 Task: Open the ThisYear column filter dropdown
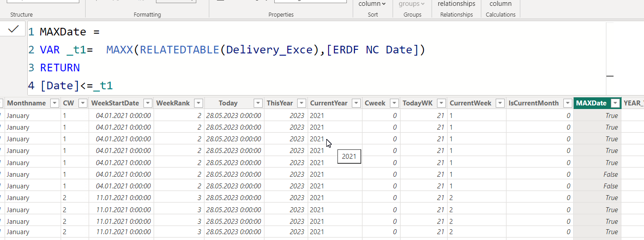302,103
